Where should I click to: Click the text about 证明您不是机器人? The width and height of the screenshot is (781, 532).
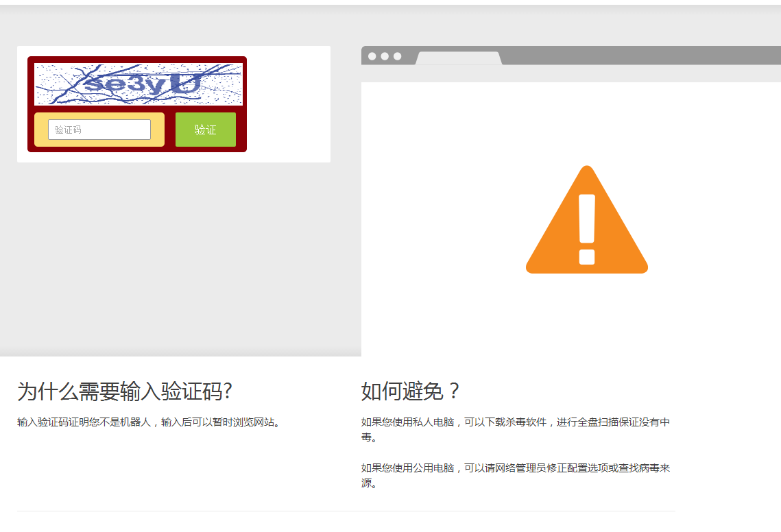[149, 422]
